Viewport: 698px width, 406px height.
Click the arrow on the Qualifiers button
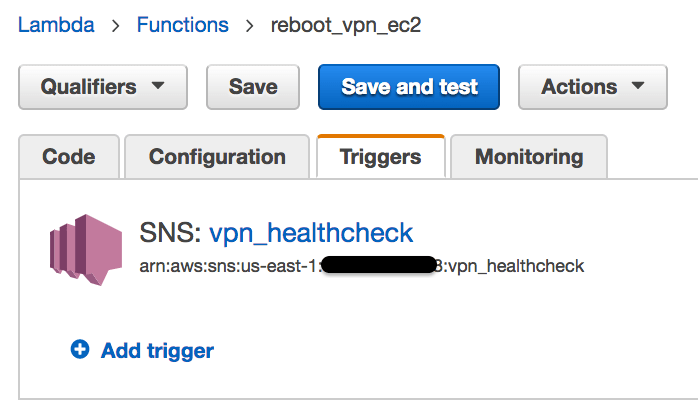click(157, 87)
